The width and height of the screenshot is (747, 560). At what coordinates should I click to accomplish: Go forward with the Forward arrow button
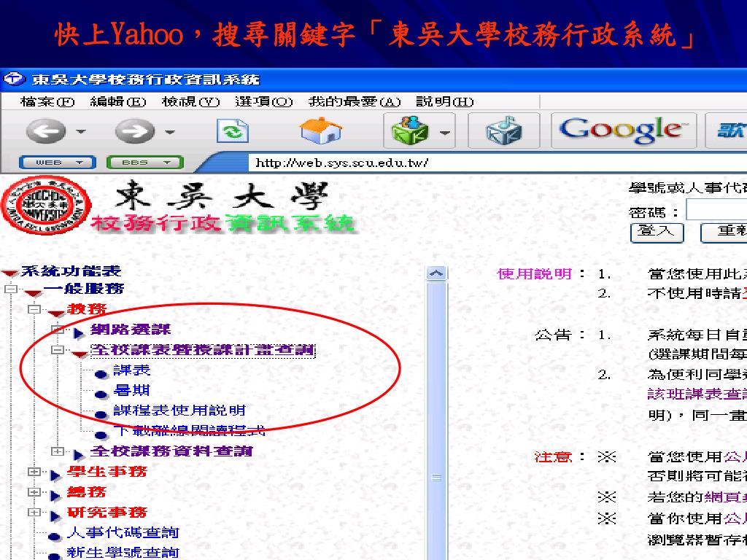[x=135, y=131]
